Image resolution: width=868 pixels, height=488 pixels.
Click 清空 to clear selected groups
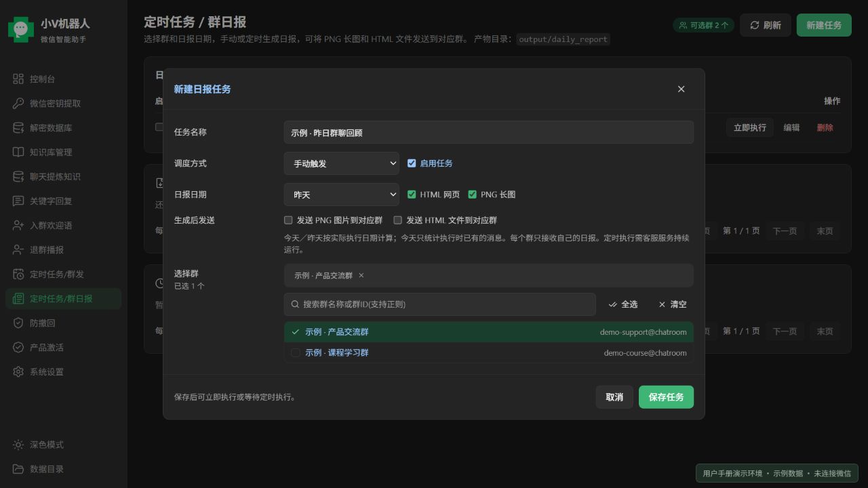(x=673, y=304)
